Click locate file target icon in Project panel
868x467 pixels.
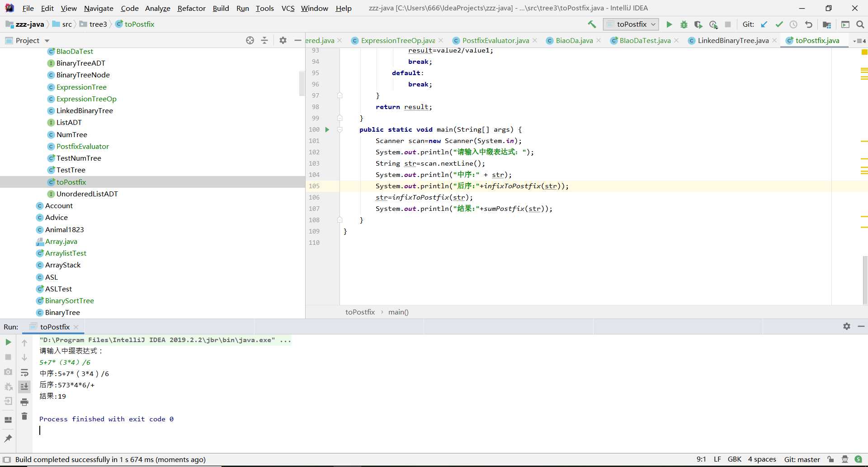pyautogui.click(x=250, y=40)
